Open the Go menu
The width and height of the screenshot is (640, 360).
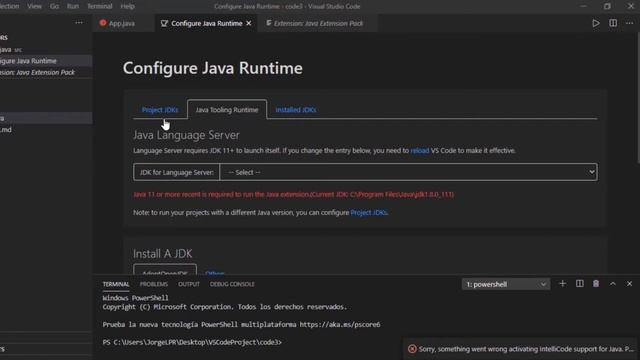coord(54,6)
